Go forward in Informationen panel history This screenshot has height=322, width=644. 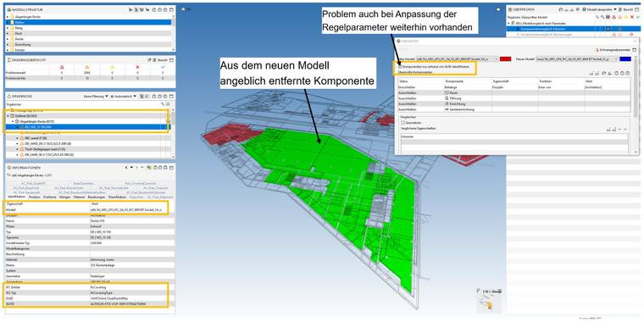136,168
